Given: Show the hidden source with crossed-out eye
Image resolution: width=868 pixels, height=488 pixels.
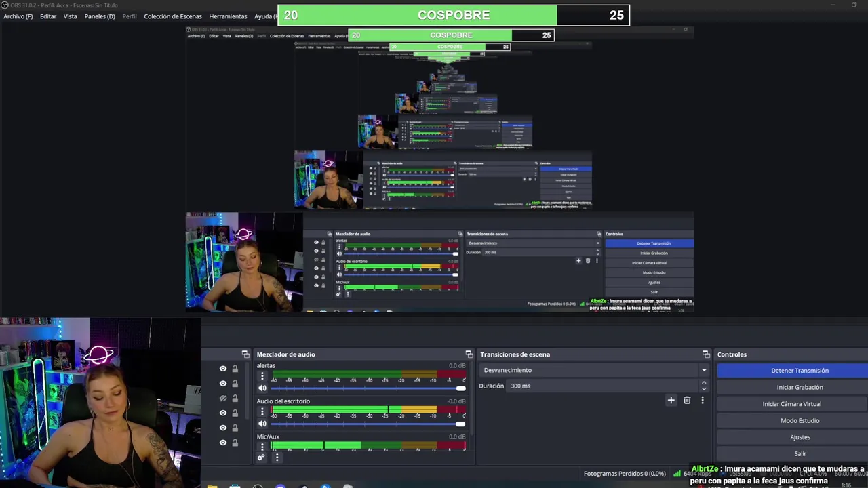Looking at the screenshot, I should coord(222,399).
